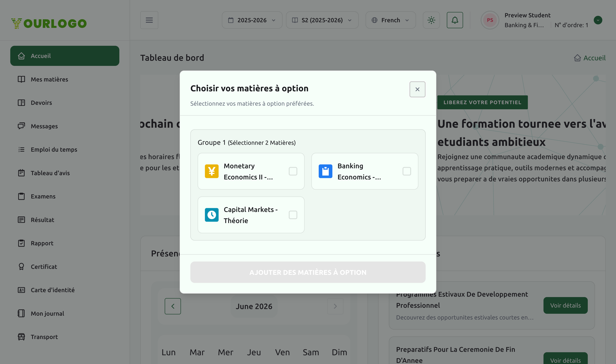
Task: Click Ajouter des matières à option button
Action: click(x=308, y=272)
